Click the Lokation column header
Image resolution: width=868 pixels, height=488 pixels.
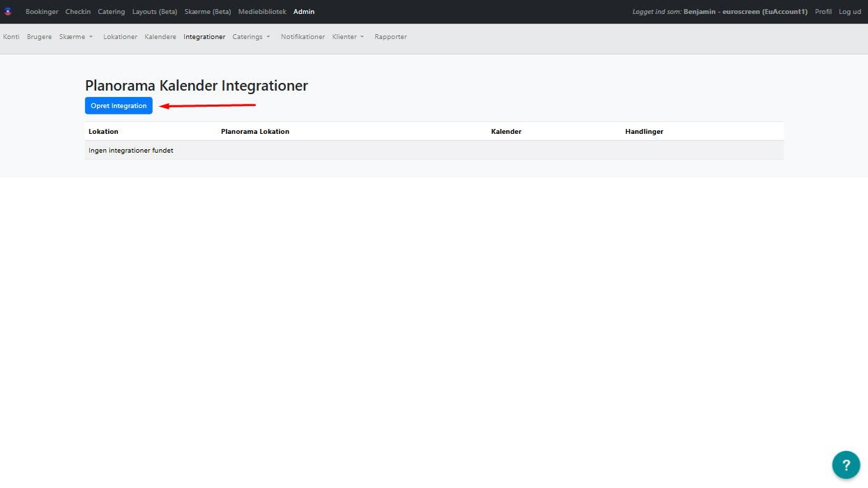[x=103, y=132]
